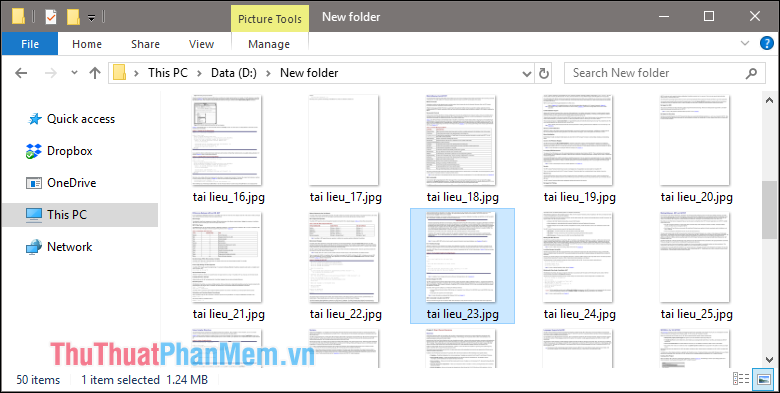Select the tai lieu_18.jpg thumbnail
This screenshot has height=393, width=780.
coord(461,140)
